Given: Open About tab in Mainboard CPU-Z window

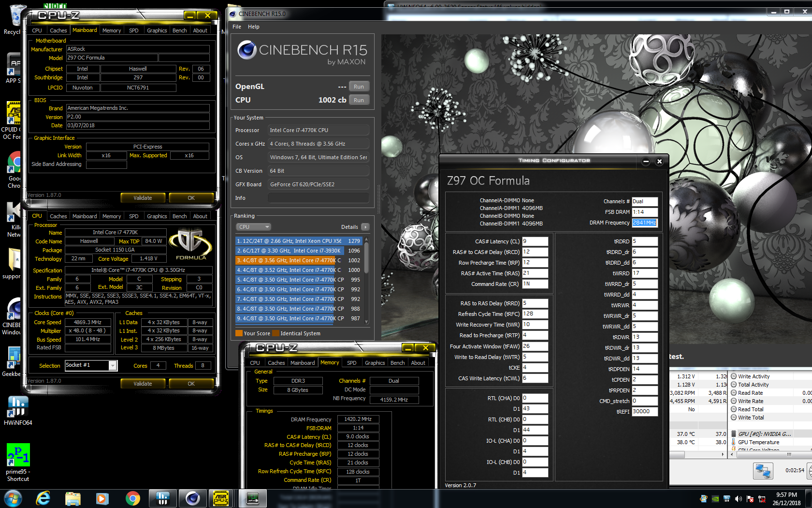Looking at the screenshot, I should pos(200,30).
